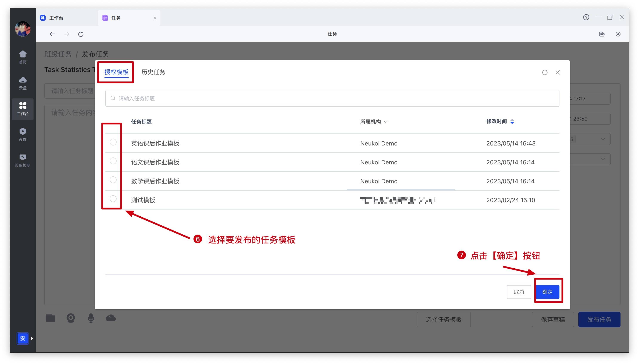639x364 pixels.
Task: Click the 2023/02/24 15:10 timestamp
Action: tap(510, 200)
